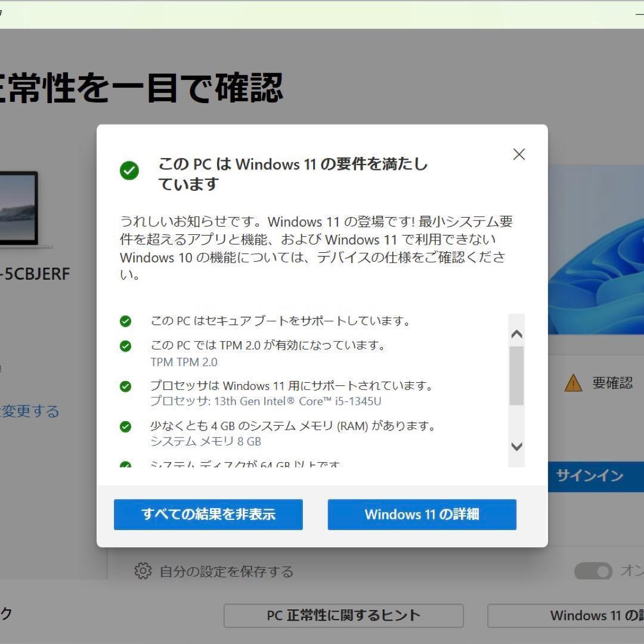Click the green check beside the RAM requirement item
This screenshot has height=644, width=644.
click(x=125, y=426)
